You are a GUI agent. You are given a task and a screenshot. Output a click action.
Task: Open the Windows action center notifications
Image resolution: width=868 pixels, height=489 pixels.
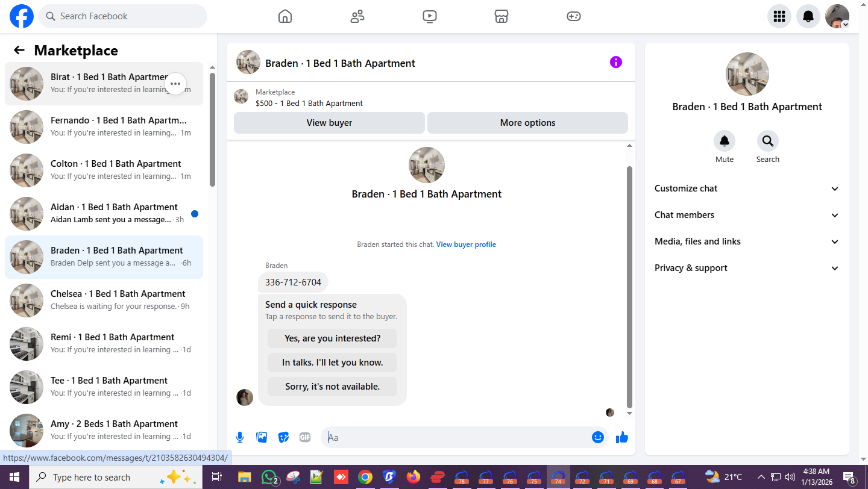(x=851, y=477)
